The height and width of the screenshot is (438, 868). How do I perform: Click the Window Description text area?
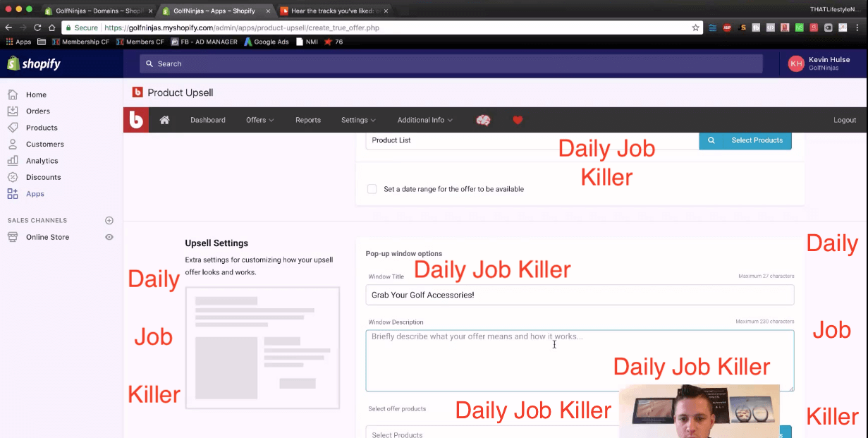580,360
